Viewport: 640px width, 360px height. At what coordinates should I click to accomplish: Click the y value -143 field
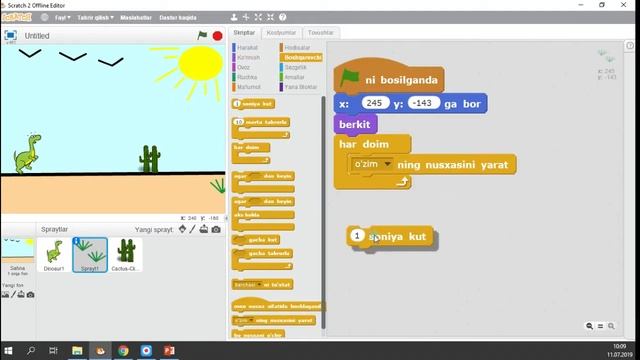[x=423, y=103]
